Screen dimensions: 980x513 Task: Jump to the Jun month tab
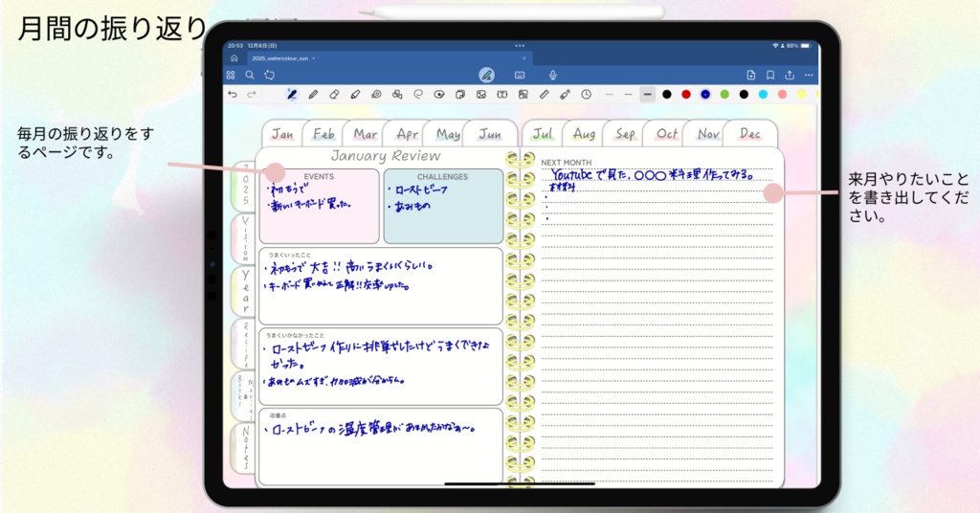490,134
